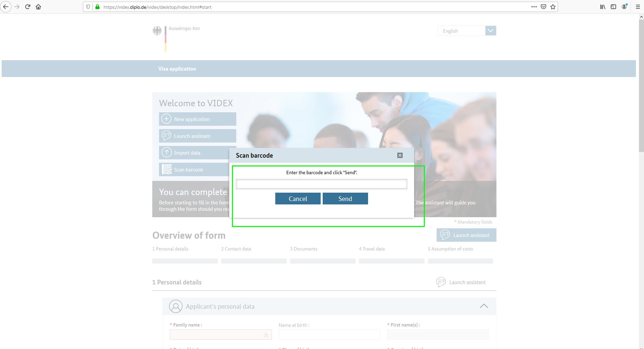The image size is (644, 349).
Task: Open the Library icon in Firefox toolbar
Action: click(x=603, y=7)
